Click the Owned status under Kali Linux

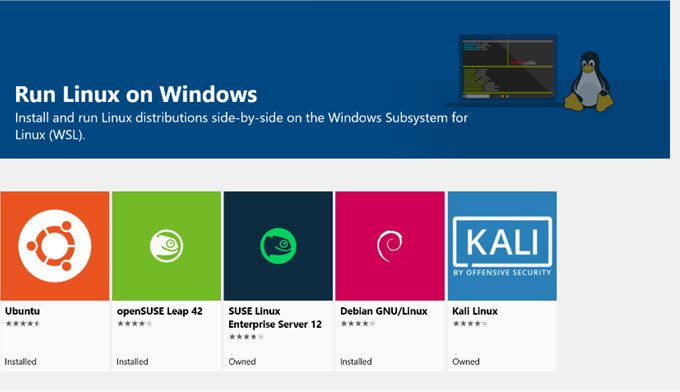click(x=466, y=362)
